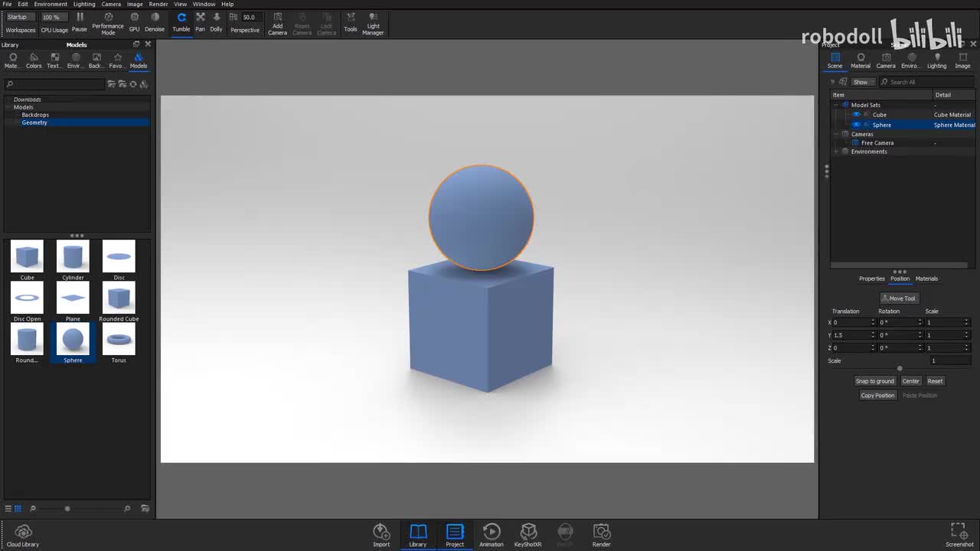
Task: Toggle GPU rendering mode
Action: 134,22
